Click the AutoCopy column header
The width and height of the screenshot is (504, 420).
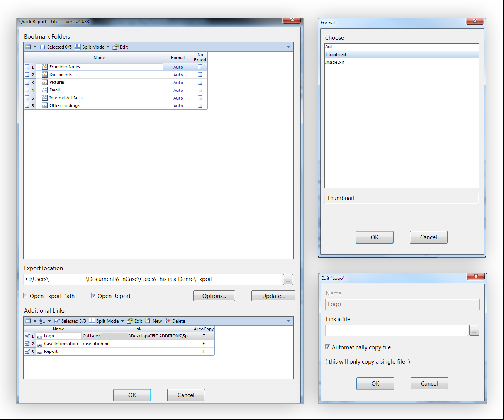tap(204, 329)
